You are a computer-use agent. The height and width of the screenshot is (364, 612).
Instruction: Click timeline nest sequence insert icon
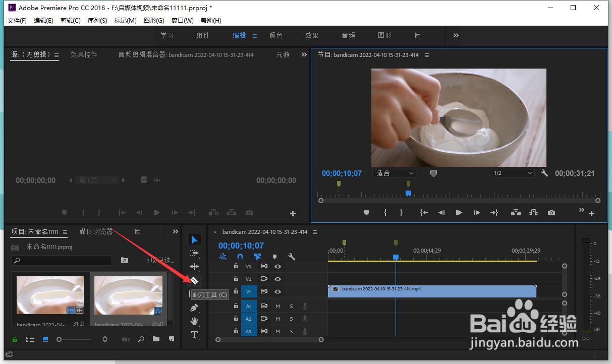point(223,257)
